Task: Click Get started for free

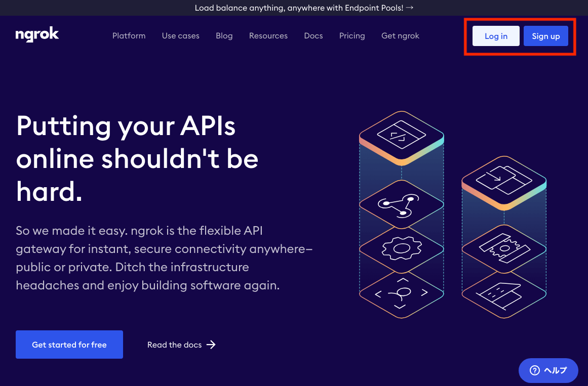Action: click(69, 345)
